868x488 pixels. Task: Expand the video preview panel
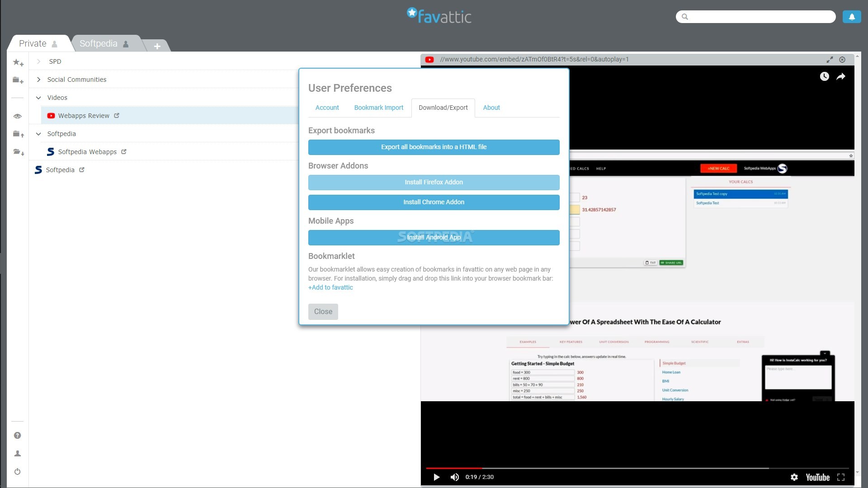click(830, 60)
